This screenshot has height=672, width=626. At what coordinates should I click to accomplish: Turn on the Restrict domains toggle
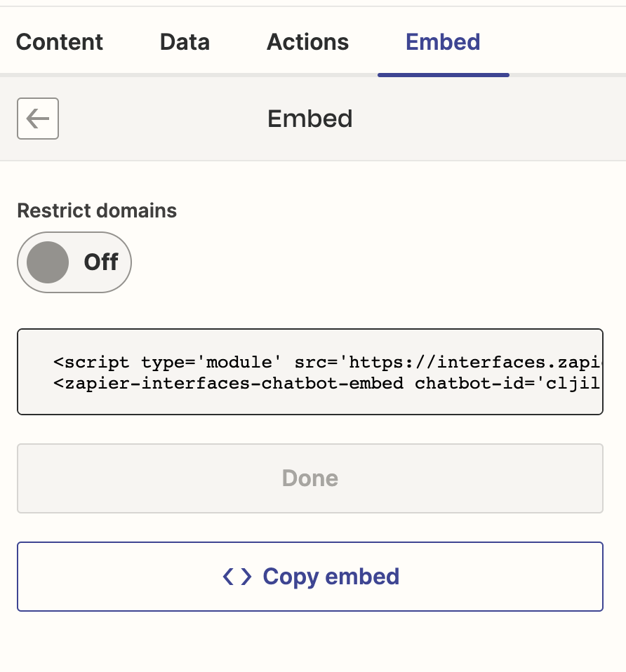74,262
